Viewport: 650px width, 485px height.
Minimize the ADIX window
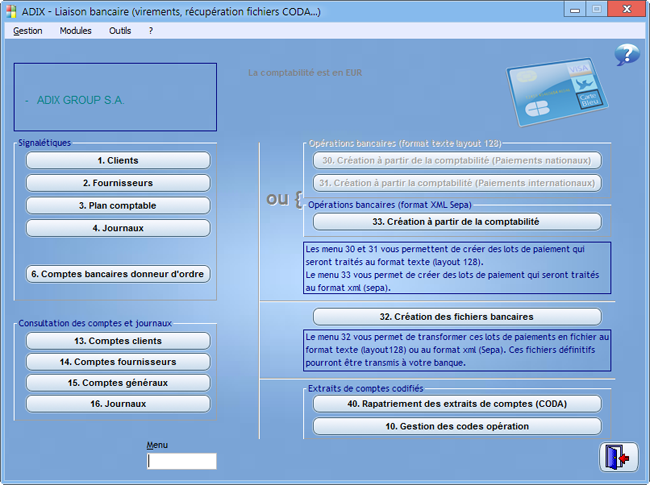[x=575, y=9]
